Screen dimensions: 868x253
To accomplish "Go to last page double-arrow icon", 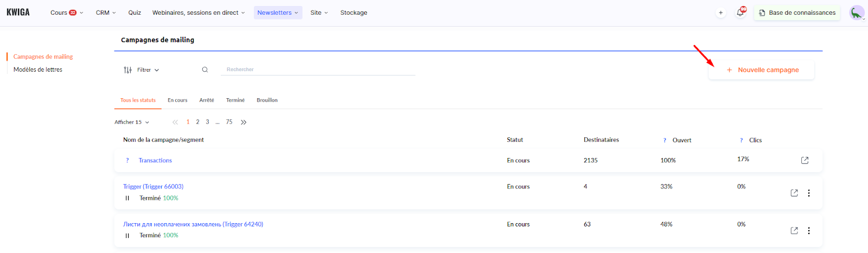I will pyautogui.click(x=244, y=122).
